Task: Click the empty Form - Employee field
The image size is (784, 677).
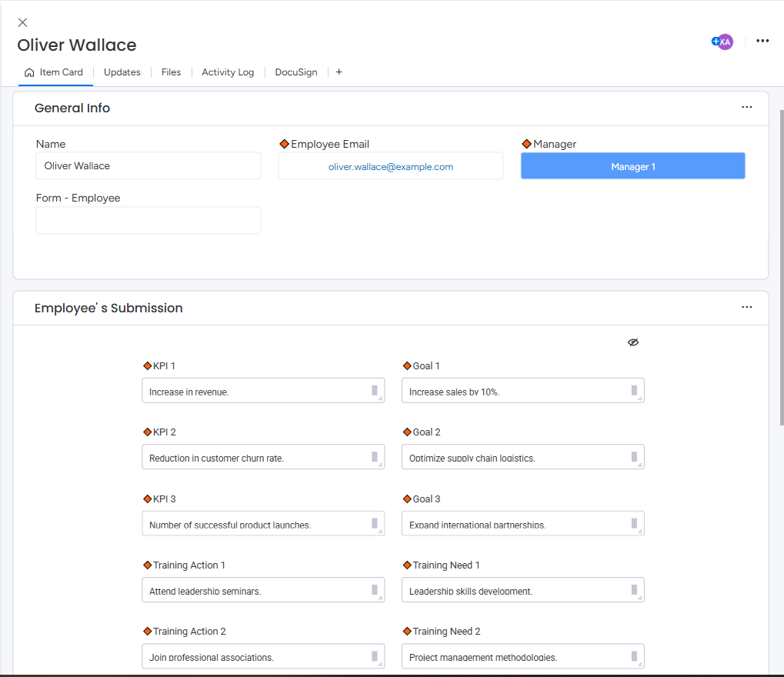Action: 148,221
